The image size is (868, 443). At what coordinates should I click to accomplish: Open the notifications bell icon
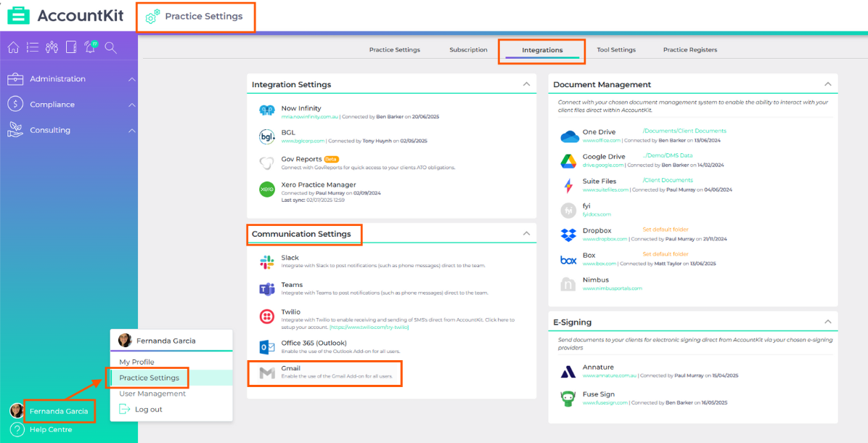point(90,48)
